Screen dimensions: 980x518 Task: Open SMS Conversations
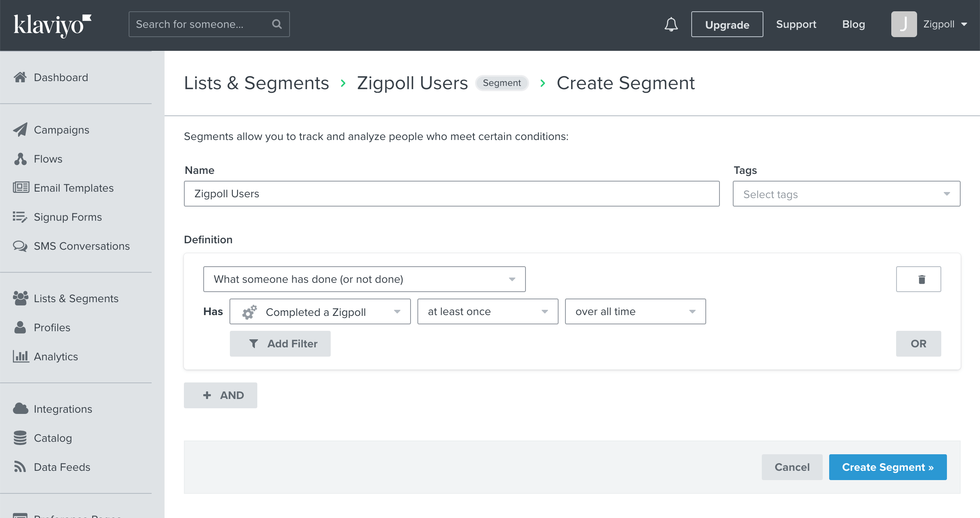pyautogui.click(x=82, y=246)
